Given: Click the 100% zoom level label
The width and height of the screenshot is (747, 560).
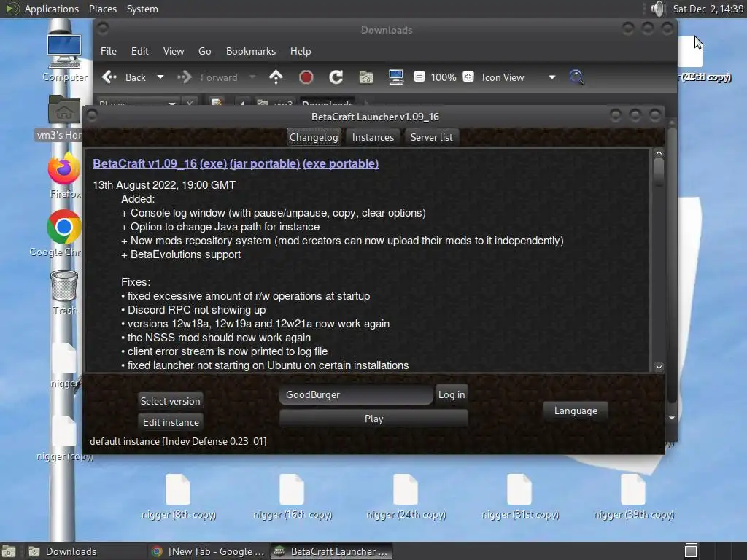Looking at the screenshot, I should point(444,77).
